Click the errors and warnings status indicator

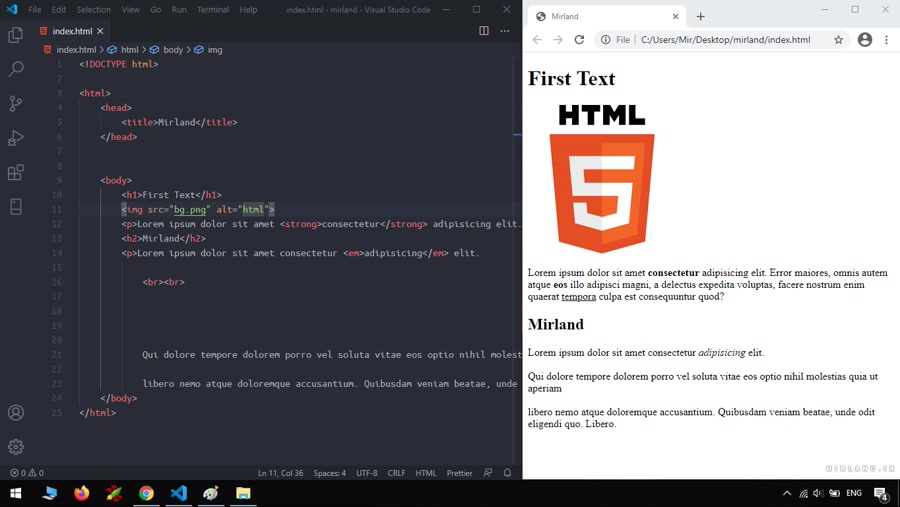point(26,473)
